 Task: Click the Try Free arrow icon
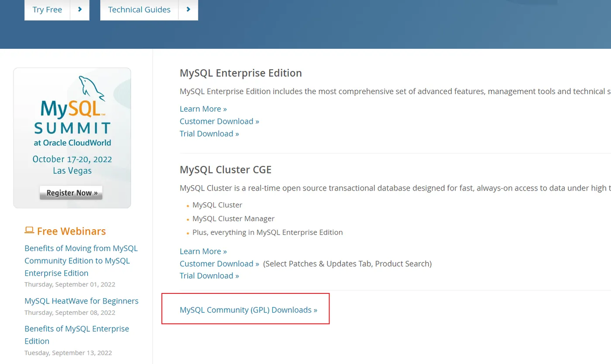(80, 10)
